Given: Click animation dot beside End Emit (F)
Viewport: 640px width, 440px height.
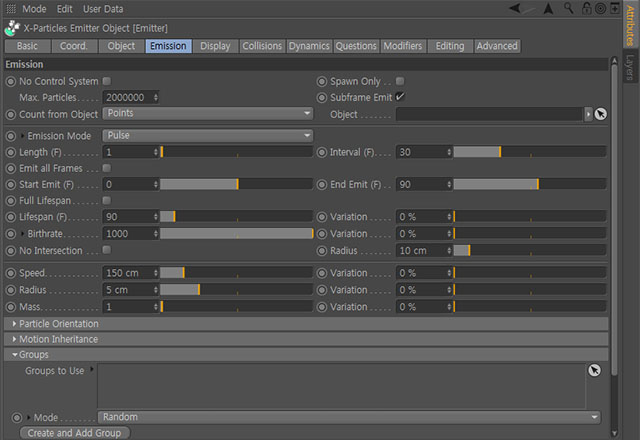Looking at the screenshot, I should (x=322, y=184).
